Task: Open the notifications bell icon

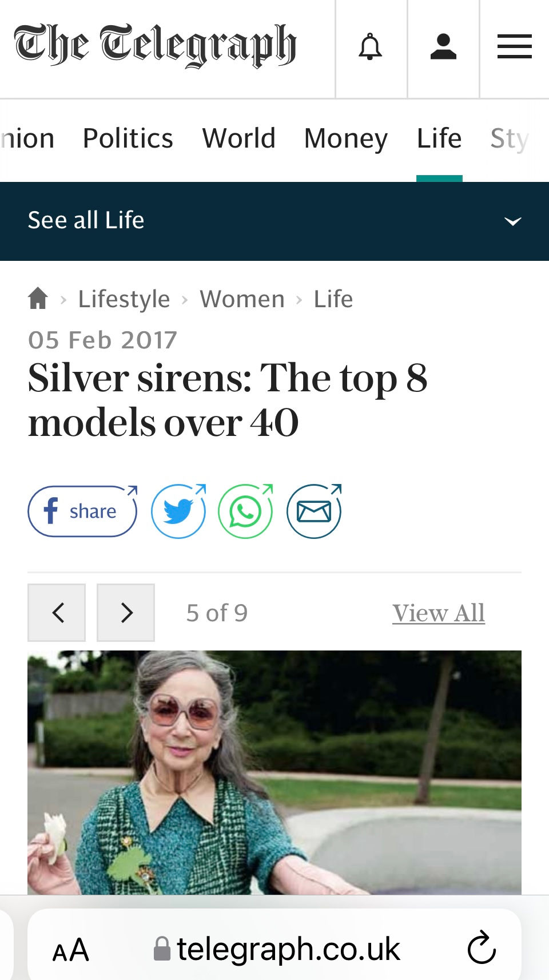Action: pos(371,47)
